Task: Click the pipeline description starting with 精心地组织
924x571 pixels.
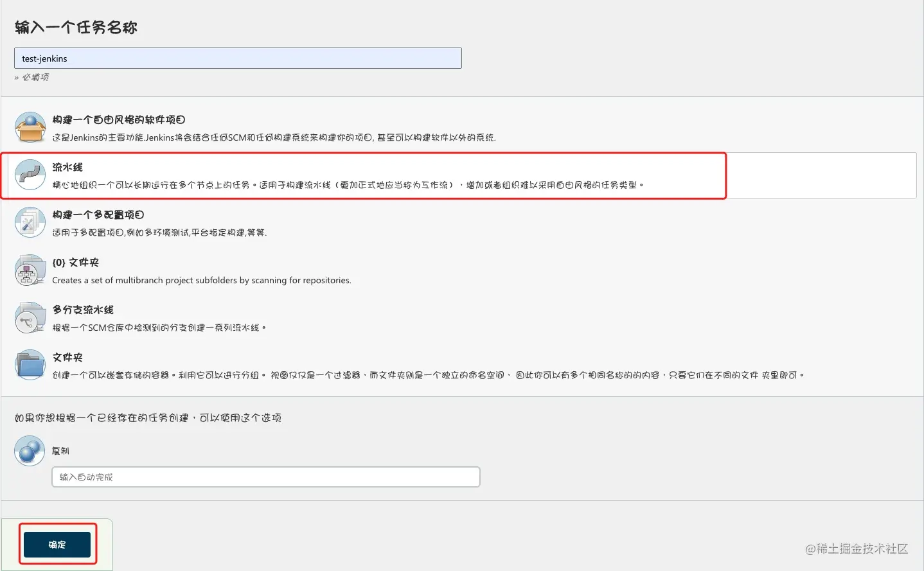Action: tap(348, 185)
